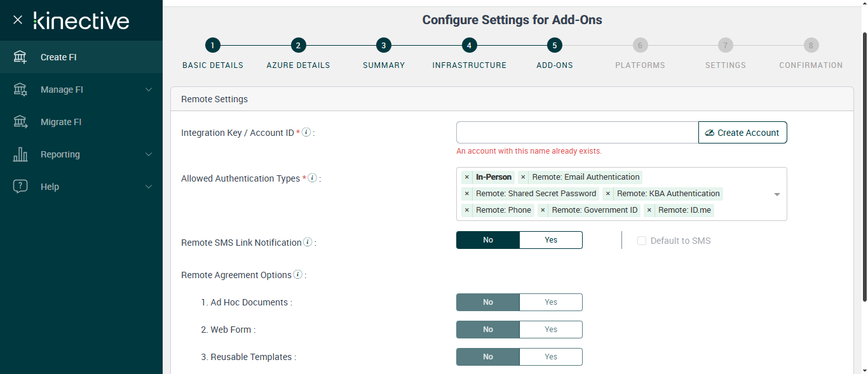This screenshot has height=374, width=868.
Task: Check the Default to SMS checkbox
Action: (x=642, y=241)
